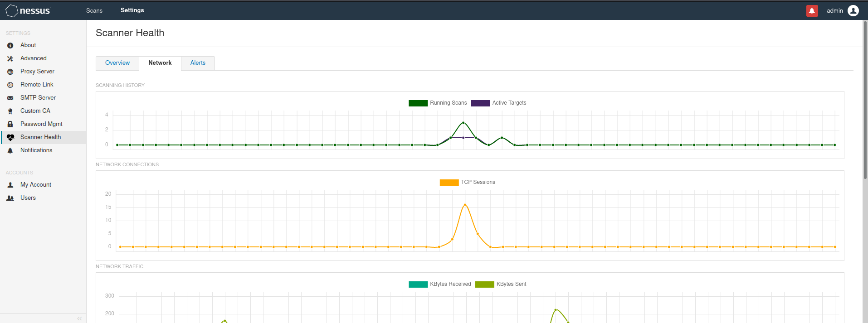Image resolution: width=868 pixels, height=323 pixels.
Task: Open the notifications bell icon
Action: 812,10
